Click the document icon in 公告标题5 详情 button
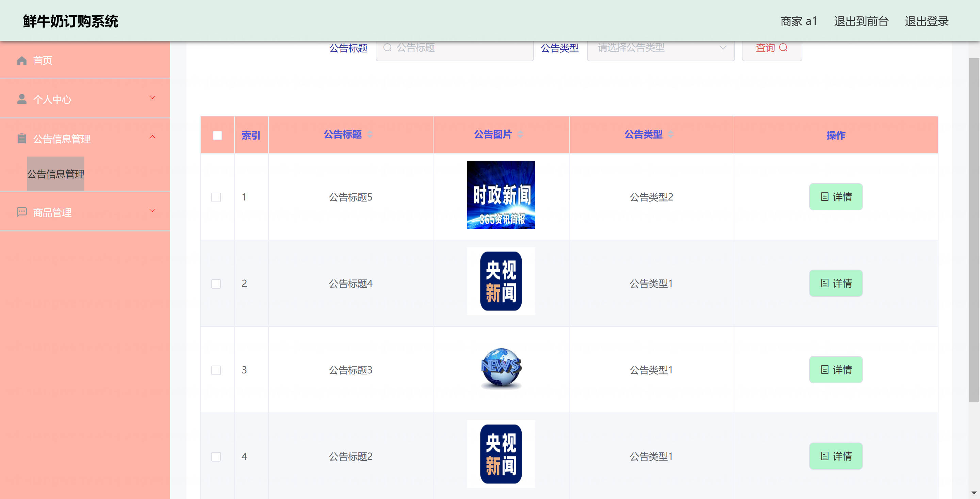The height and width of the screenshot is (499, 980). [x=825, y=197]
